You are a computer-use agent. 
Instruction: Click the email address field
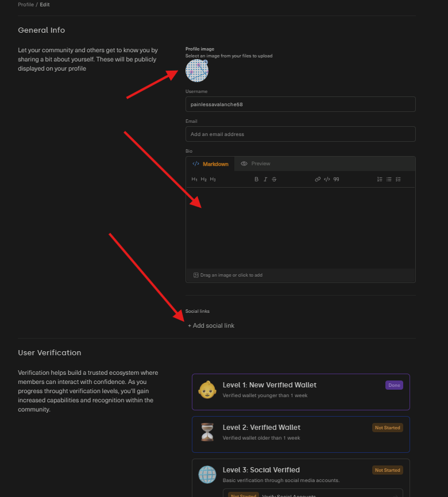(x=300, y=134)
